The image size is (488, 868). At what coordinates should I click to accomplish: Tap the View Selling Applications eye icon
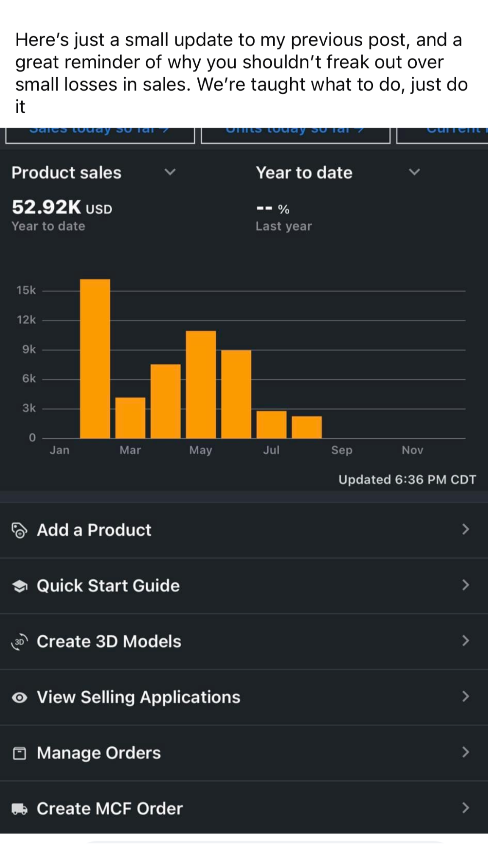pyautogui.click(x=19, y=698)
